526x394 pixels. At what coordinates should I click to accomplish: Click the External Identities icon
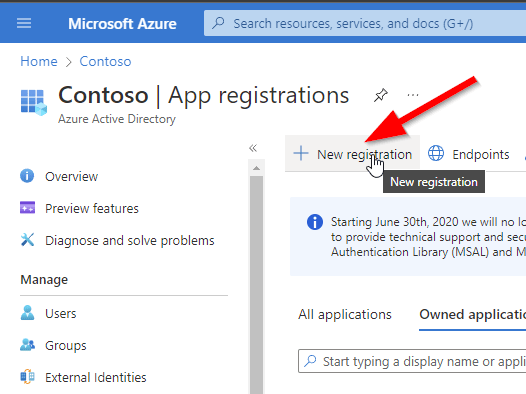28,377
